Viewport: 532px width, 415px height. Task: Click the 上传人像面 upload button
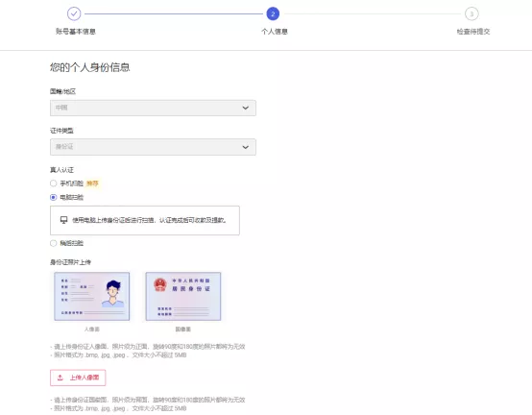coord(78,378)
